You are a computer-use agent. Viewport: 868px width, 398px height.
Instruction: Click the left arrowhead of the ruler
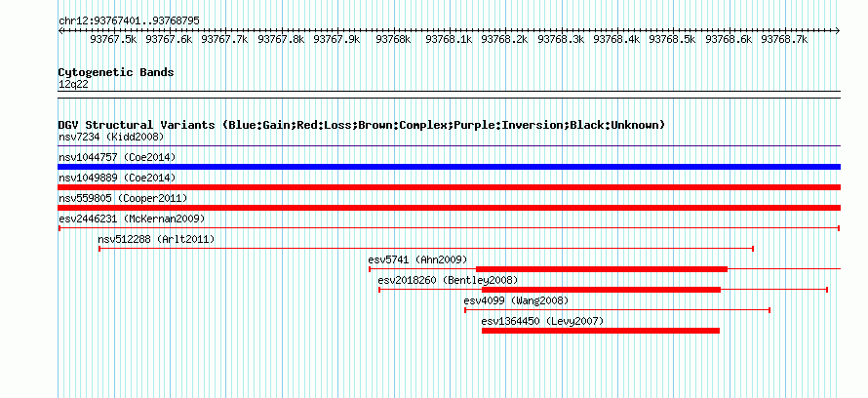coord(60,31)
